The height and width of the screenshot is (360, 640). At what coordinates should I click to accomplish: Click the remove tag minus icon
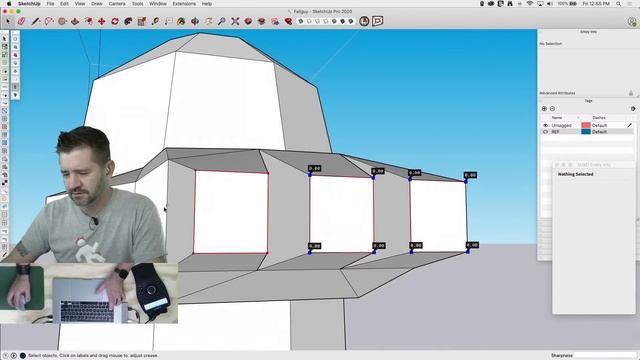[552, 109]
